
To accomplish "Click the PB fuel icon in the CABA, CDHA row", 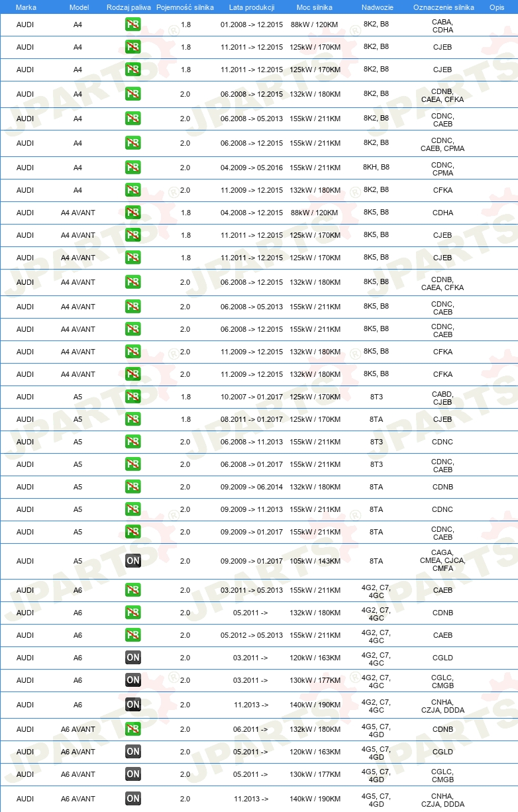I will click(x=133, y=25).
